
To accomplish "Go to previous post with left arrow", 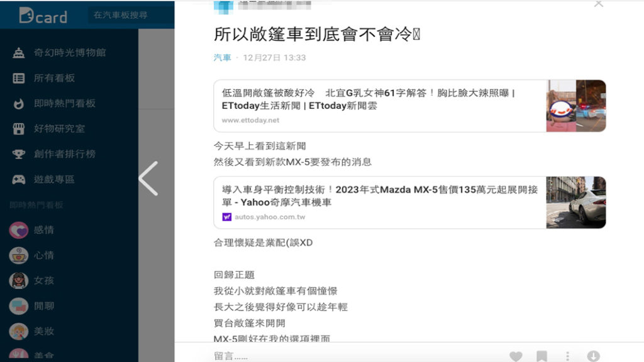I will tap(148, 178).
